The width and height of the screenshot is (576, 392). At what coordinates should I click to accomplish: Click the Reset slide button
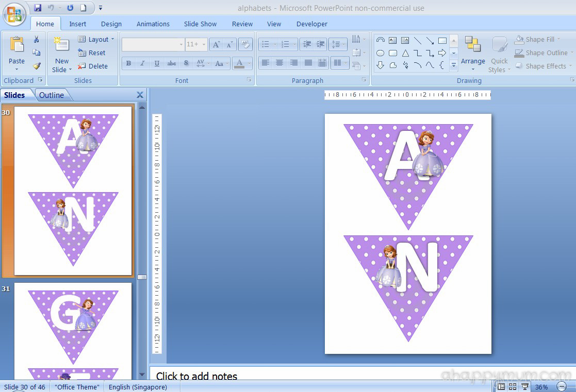click(92, 53)
